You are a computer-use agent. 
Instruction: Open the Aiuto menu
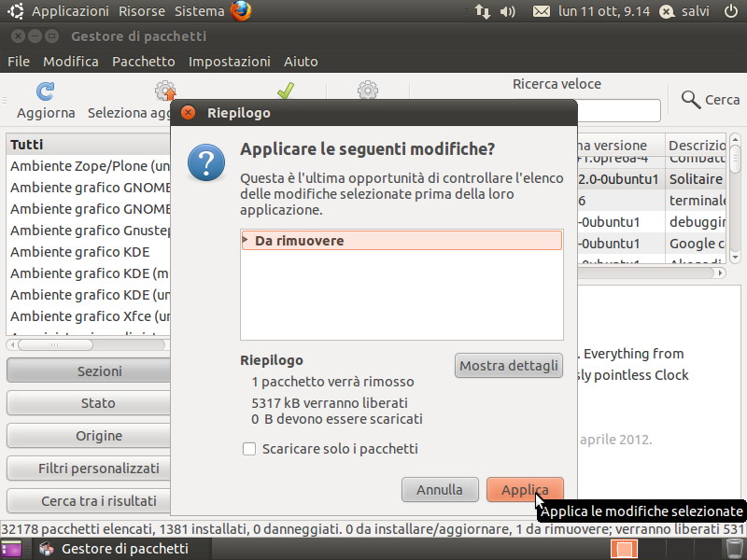coord(301,62)
